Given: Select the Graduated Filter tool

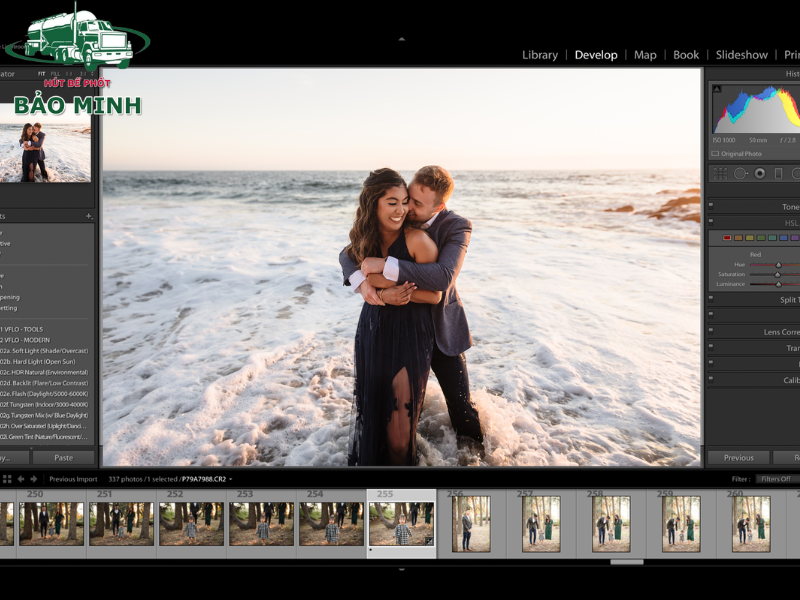Looking at the screenshot, I should pyautogui.click(x=778, y=173).
